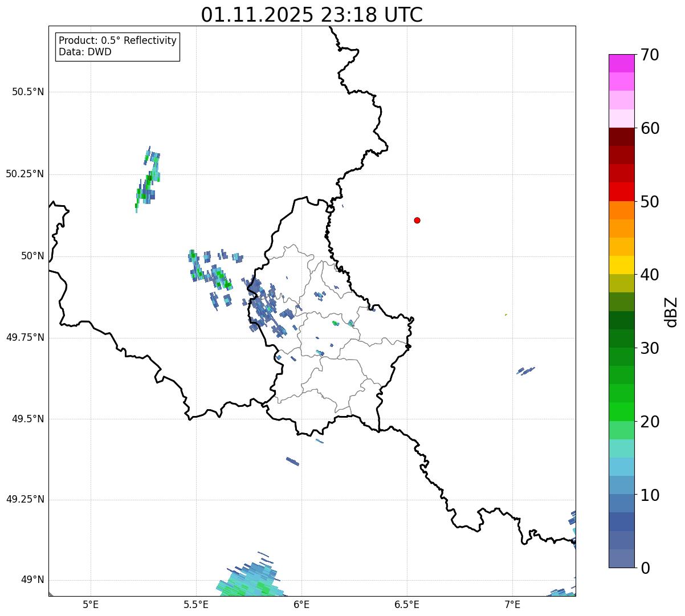Pick the yellow swatch above 40
This screenshot has height=616, width=685.
(x=621, y=265)
